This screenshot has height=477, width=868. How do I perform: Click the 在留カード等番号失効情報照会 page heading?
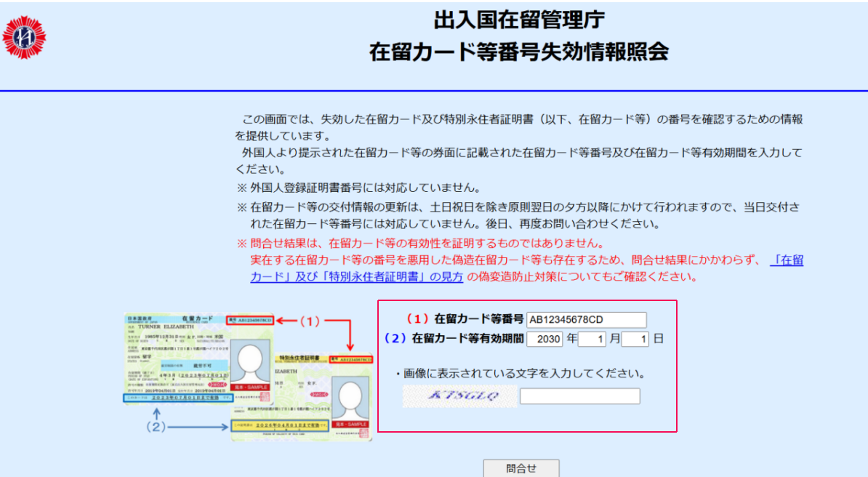coord(519,52)
